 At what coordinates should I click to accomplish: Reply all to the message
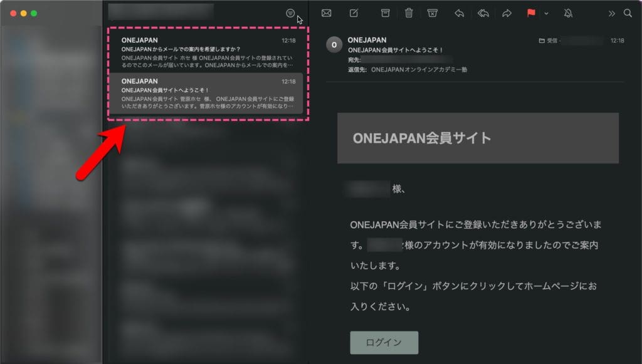pyautogui.click(x=483, y=13)
